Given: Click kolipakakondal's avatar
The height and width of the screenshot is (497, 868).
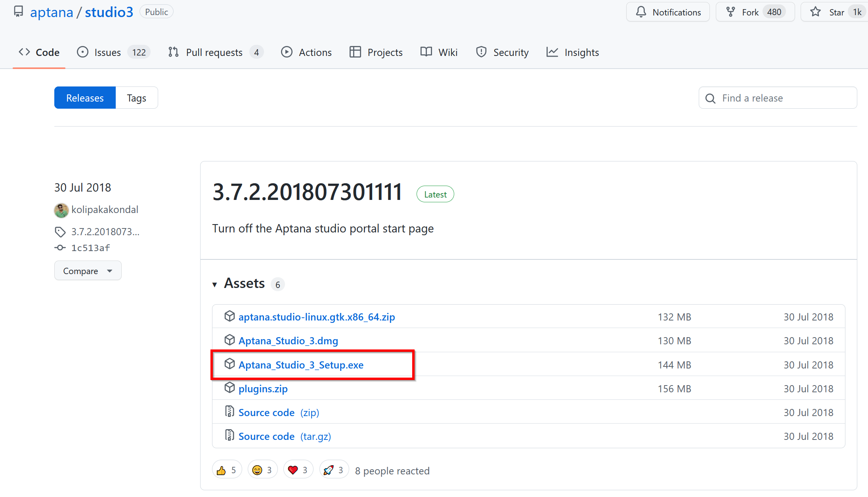Looking at the screenshot, I should coord(61,210).
